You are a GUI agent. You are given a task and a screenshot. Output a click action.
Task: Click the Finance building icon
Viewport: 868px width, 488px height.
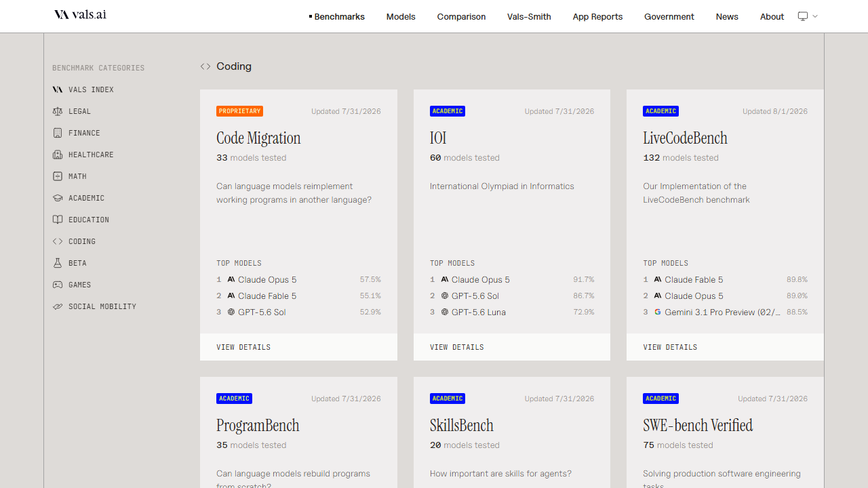58,133
